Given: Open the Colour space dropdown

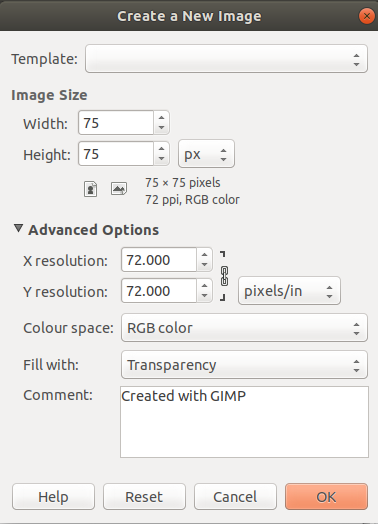Looking at the screenshot, I should (x=244, y=328).
